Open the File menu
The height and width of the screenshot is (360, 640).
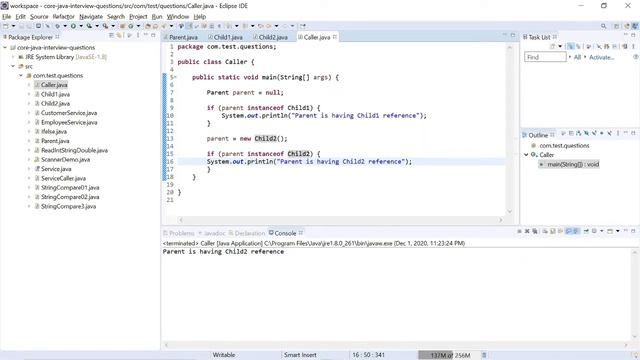tap(7, 17)
